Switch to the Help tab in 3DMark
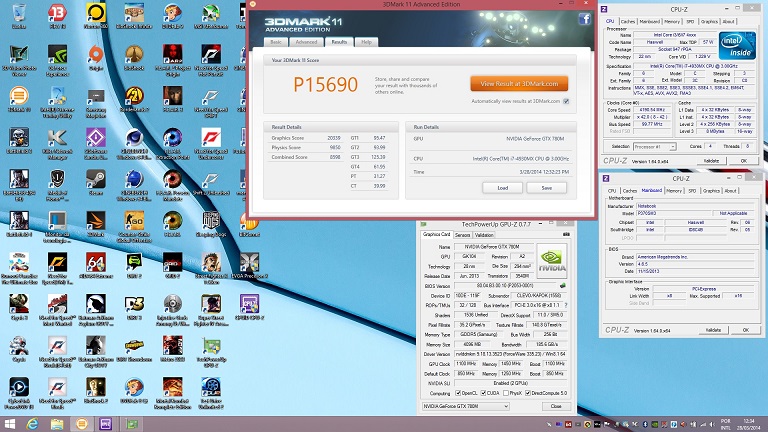The height and width of the screenshot is (432, 768). [366, 42]
